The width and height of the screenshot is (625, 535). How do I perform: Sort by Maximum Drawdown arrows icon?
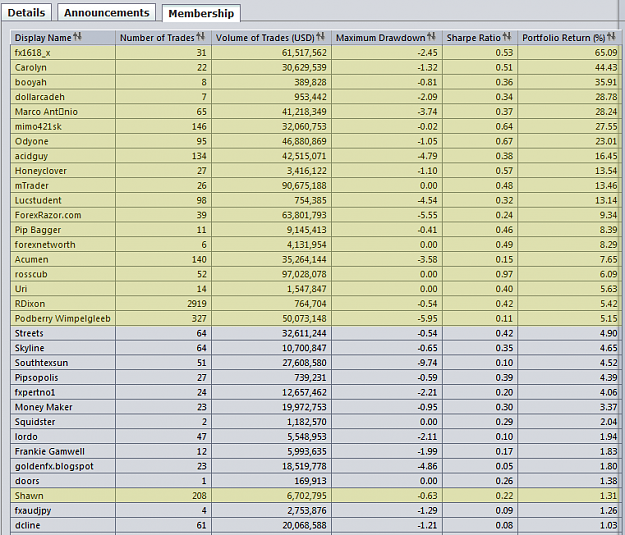point(431,37)
